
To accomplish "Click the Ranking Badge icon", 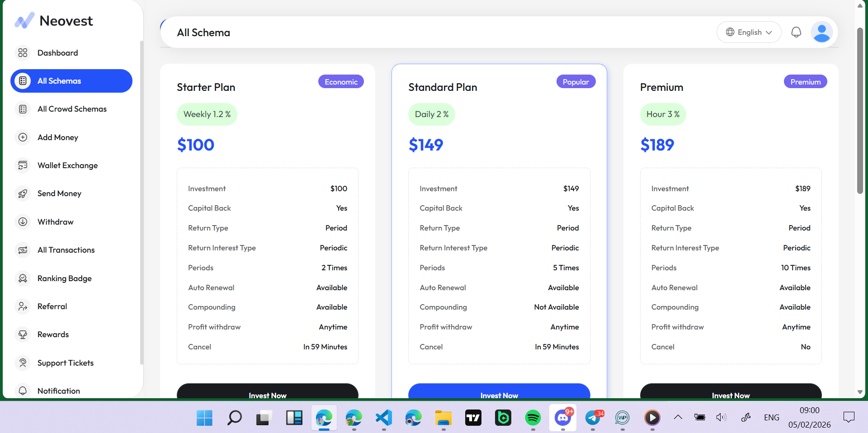I will click(23, 278).
